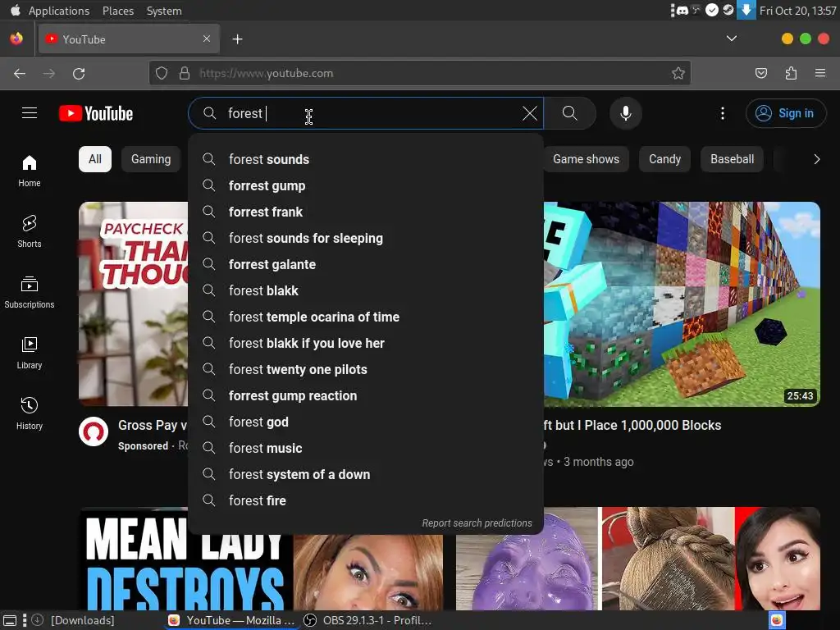The width and height of the screenshot is (840, 630).
Task: Choose suggestion "forest sounds for sleeping"
Action: tap(365, 238)
